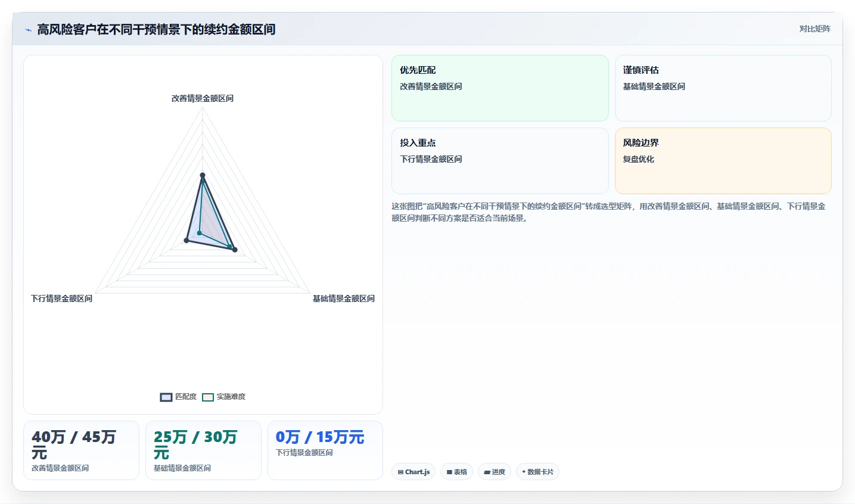Select the Chart.js tag

tap(413, 472)
